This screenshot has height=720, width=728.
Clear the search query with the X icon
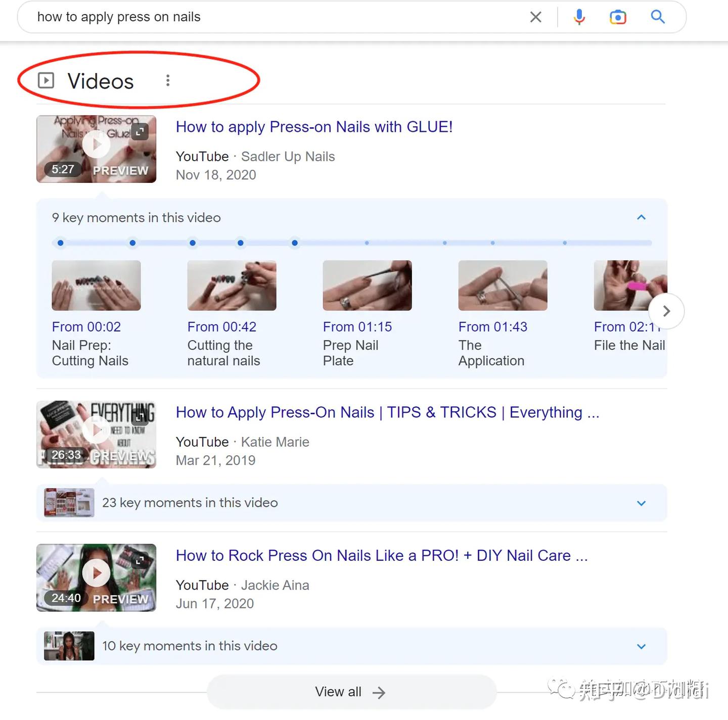pos(536,17)
